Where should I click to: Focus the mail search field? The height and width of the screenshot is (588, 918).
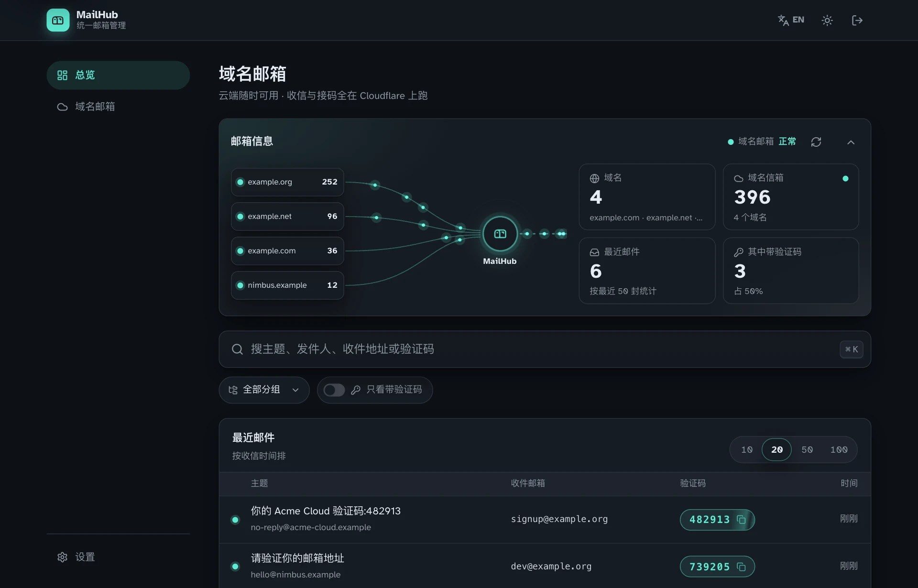click(x=545, y=349)
